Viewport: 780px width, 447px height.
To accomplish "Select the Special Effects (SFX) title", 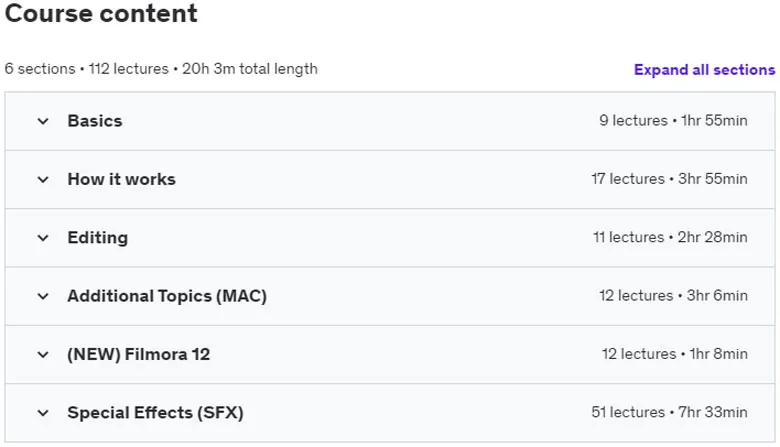I will 156,413.
